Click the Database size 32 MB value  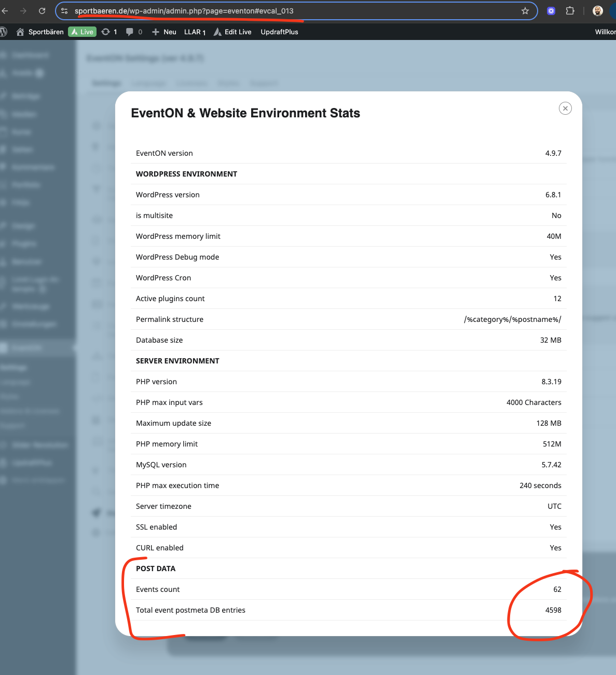(x=551, y=340)
